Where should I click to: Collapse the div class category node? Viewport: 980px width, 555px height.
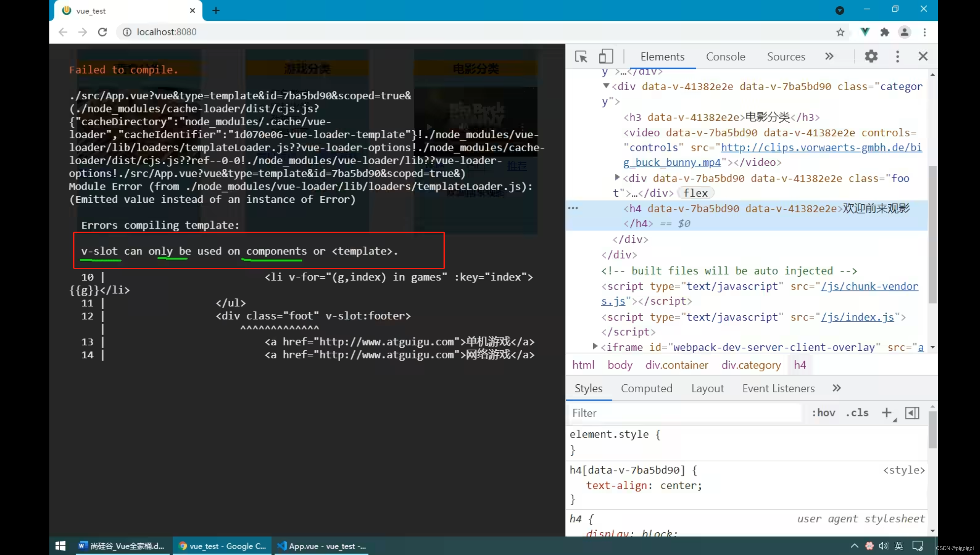tap(606, 86)
